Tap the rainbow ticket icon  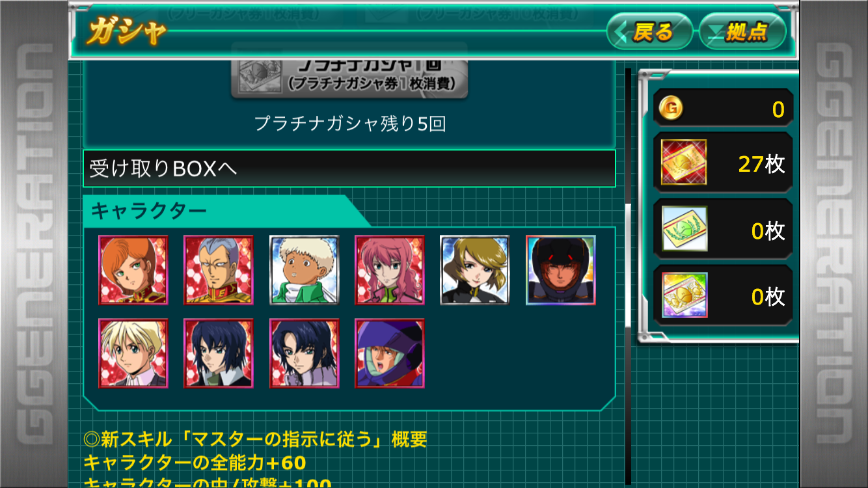click(685, 295)
